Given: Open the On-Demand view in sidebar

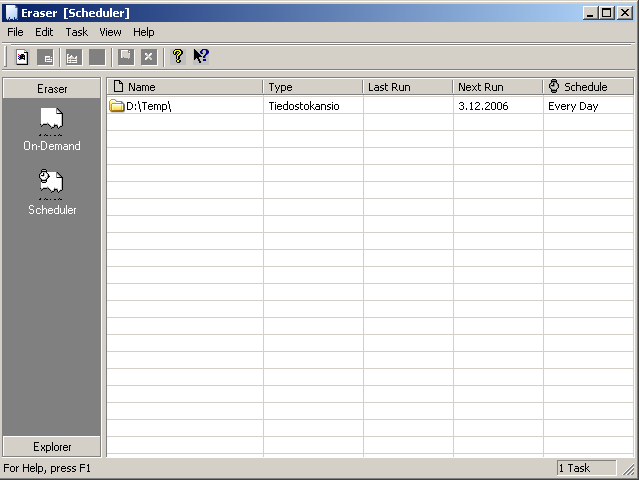Looking at the screenshot, I should (51, 129).
